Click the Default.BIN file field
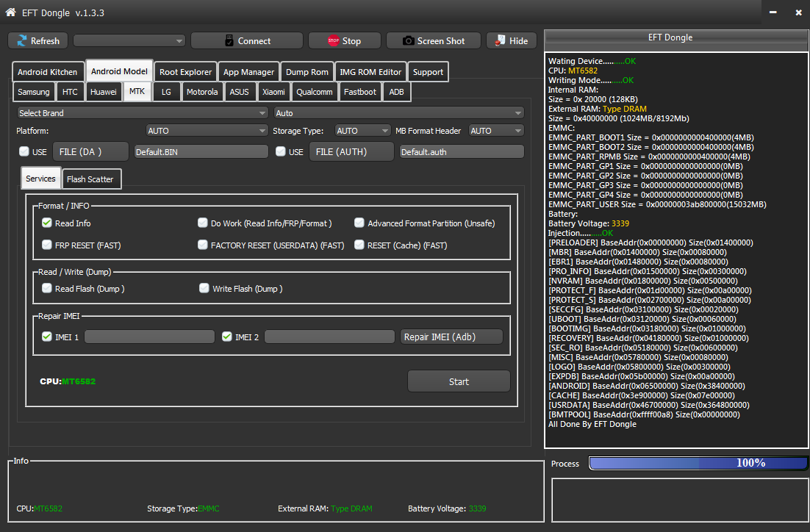Viewport: 810px width, 532px height. (x=201, y=152)
